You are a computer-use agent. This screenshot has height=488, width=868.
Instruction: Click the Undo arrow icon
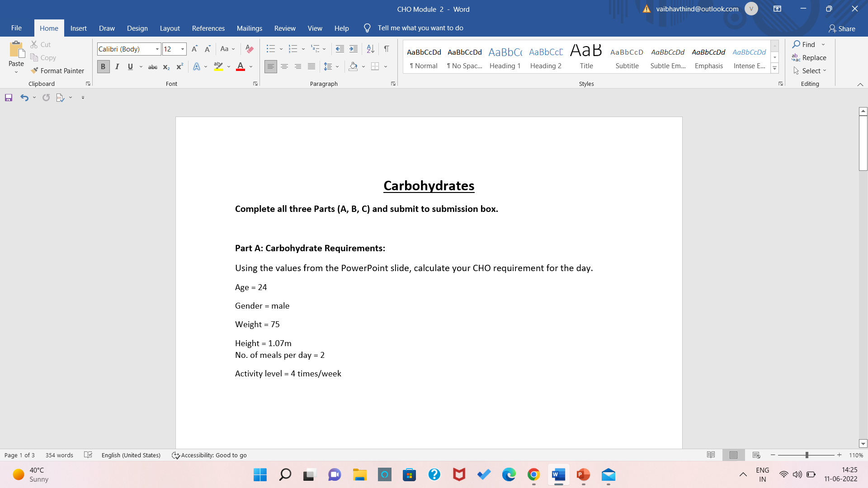pyautogui.click(x=24, y=98)
